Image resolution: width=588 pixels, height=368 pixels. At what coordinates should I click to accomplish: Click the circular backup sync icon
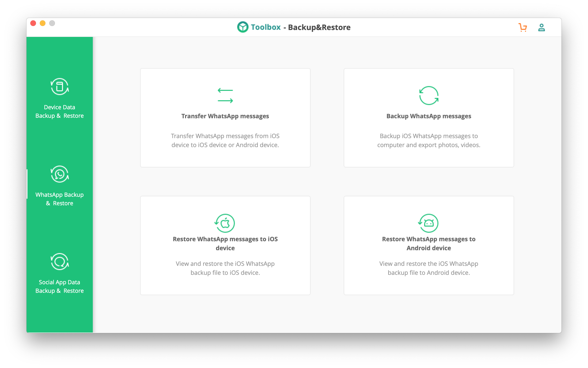429,95
